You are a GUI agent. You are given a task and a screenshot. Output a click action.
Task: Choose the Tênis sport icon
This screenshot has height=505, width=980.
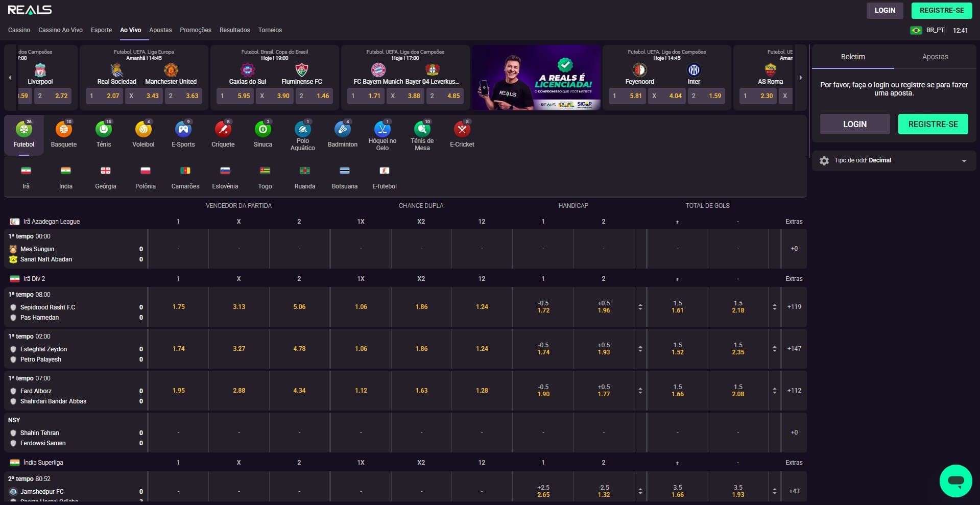click(x=104, y=134)
